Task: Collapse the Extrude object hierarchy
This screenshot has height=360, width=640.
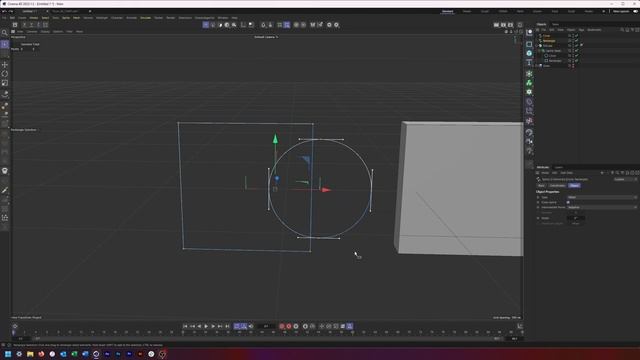Action: point(537,46)
